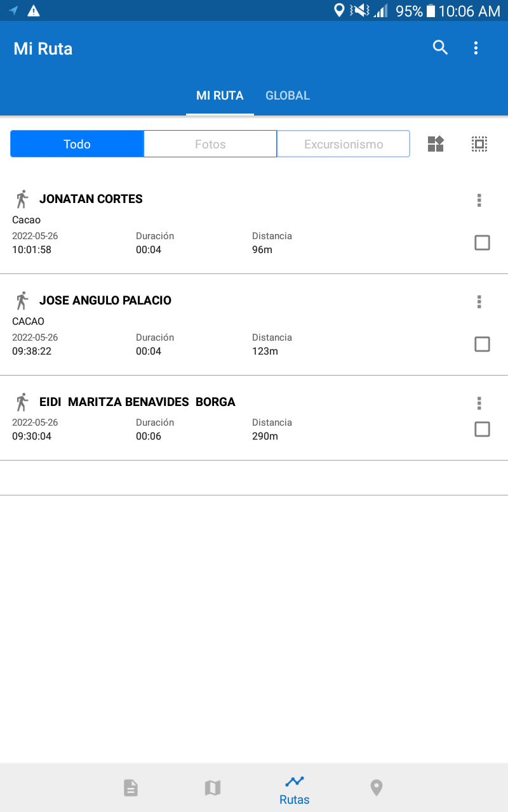This screenshot has width=508, height=812.
Task: Open the document notes tab icon
Action: tap(130, 788)
